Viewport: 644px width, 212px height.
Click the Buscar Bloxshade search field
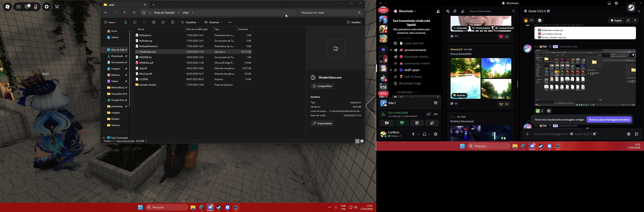pyautogui.click(x=492, y=11)
